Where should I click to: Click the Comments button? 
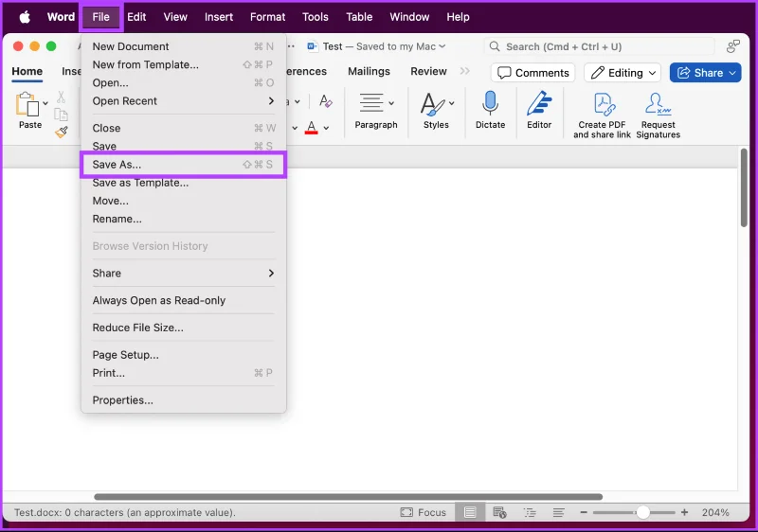click(533, 73)
